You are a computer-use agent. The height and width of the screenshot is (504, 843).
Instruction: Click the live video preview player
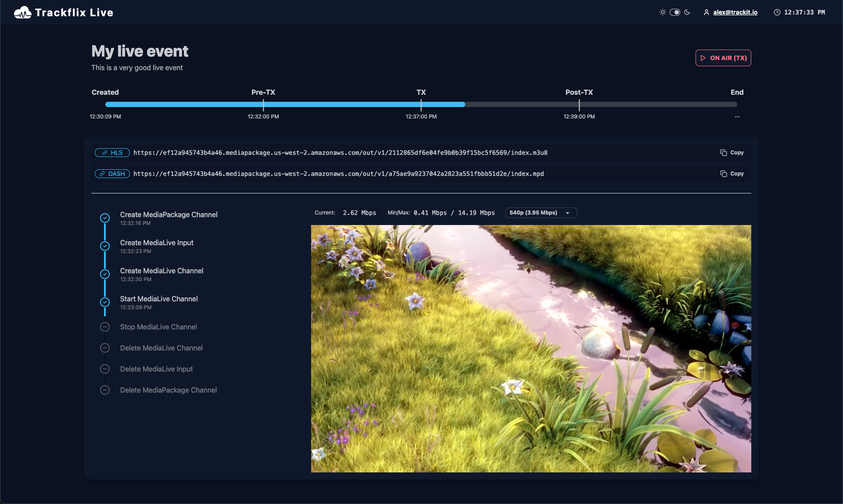tap(531, 349)
